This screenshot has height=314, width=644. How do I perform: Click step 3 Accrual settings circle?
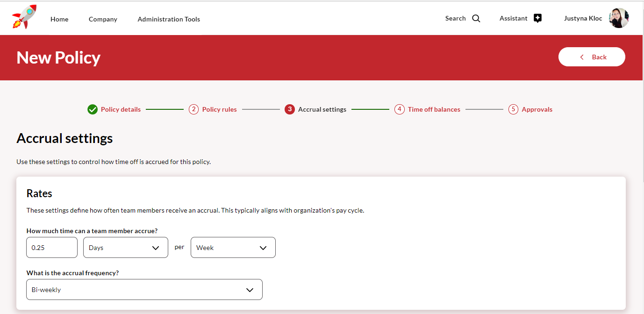point(290,109)
